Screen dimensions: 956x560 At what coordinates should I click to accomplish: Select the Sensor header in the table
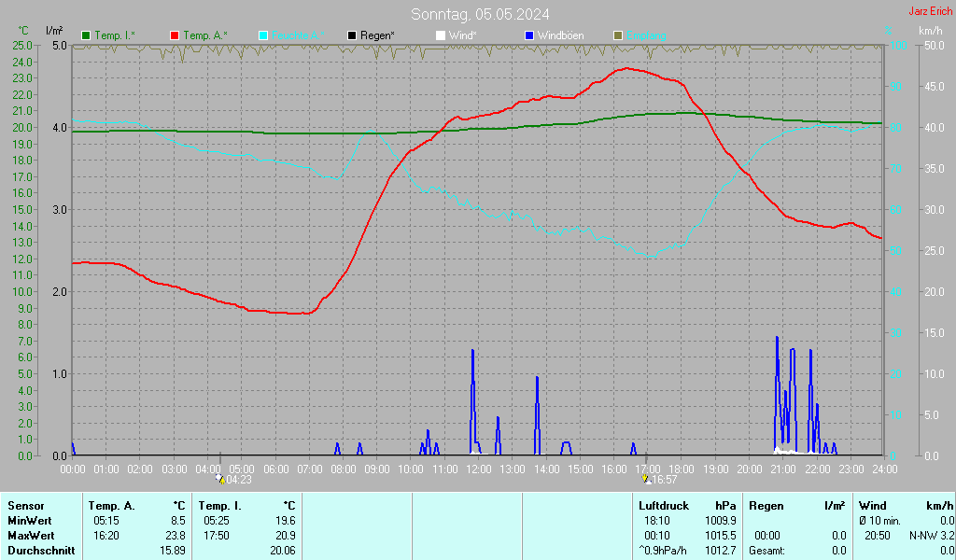coord(25,505)
